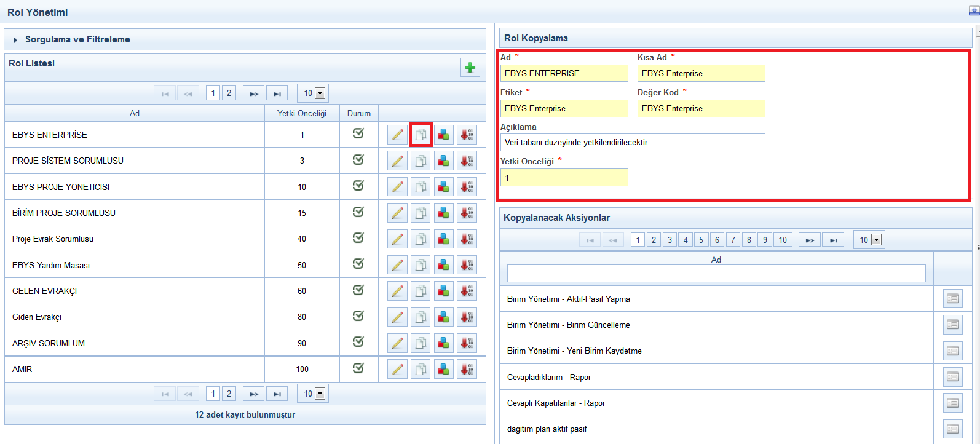Click the Kısa Ad input field
The width and height of the screenshot is (980, 444).
[701, 73]
